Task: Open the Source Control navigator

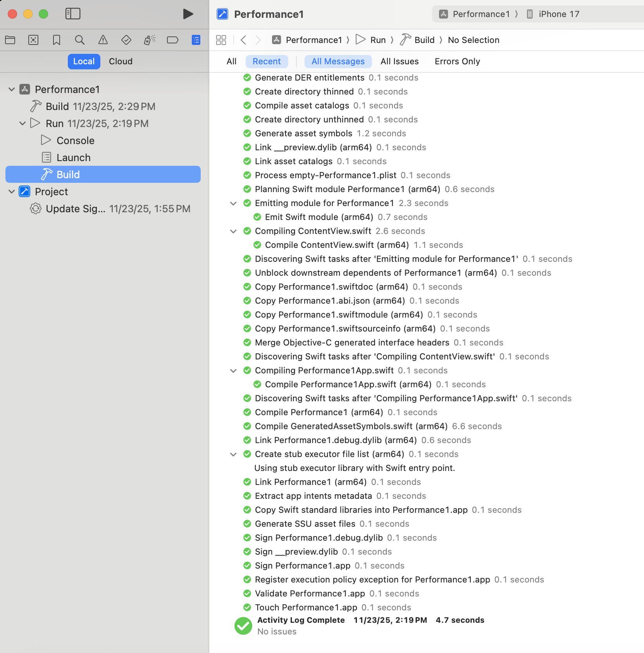Action: [x=33, y=40]
